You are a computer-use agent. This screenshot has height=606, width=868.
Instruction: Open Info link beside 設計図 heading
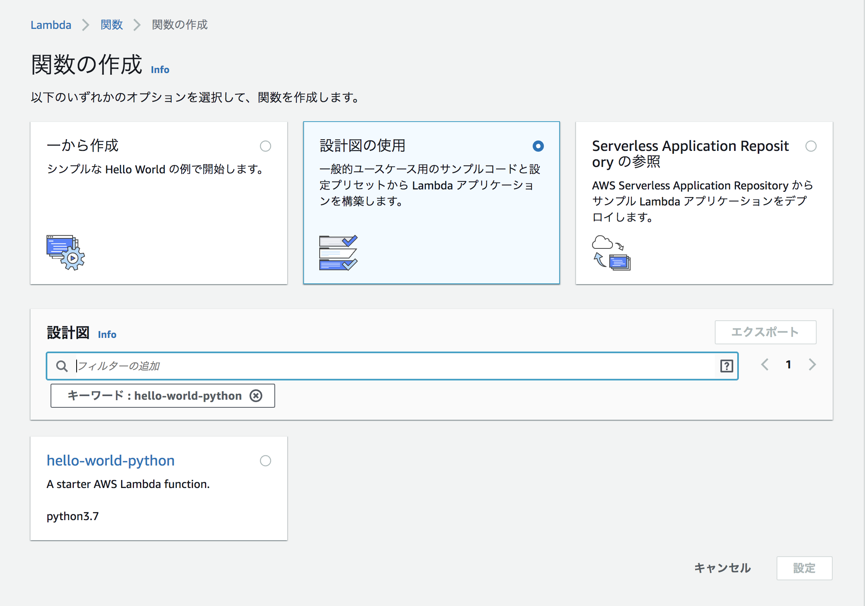107,335
